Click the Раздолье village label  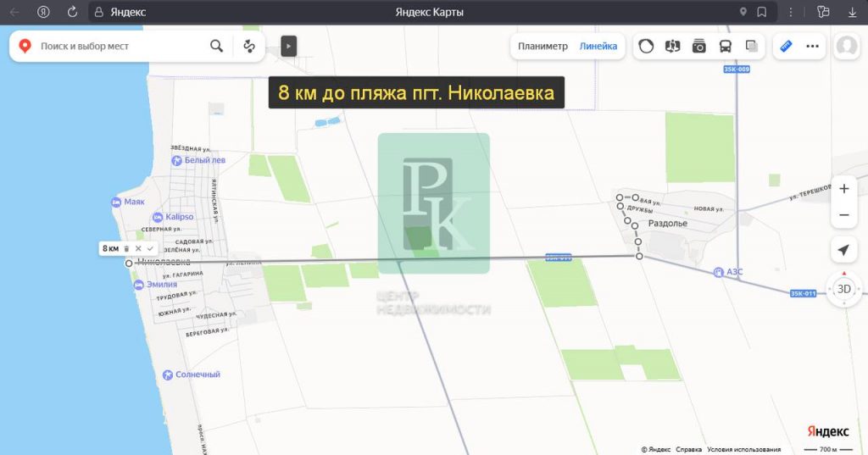pyautogui.click(x=668, y=223)
